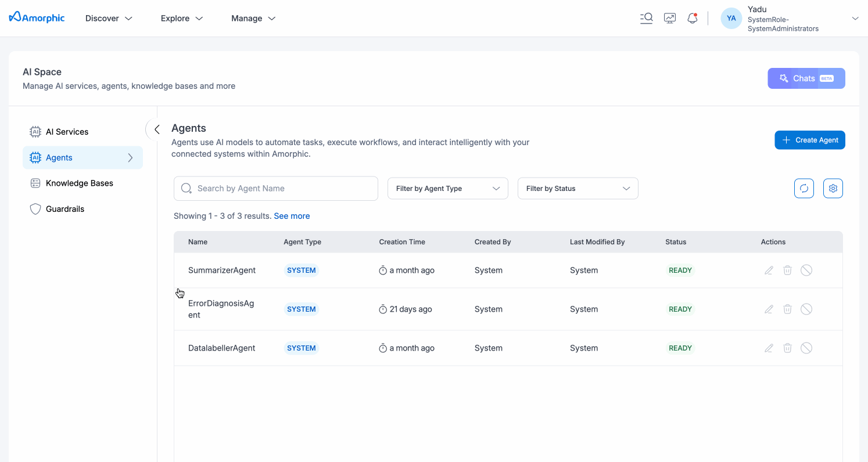Open the Discover menu
The image size is (868, 462).
coord(109,19)
